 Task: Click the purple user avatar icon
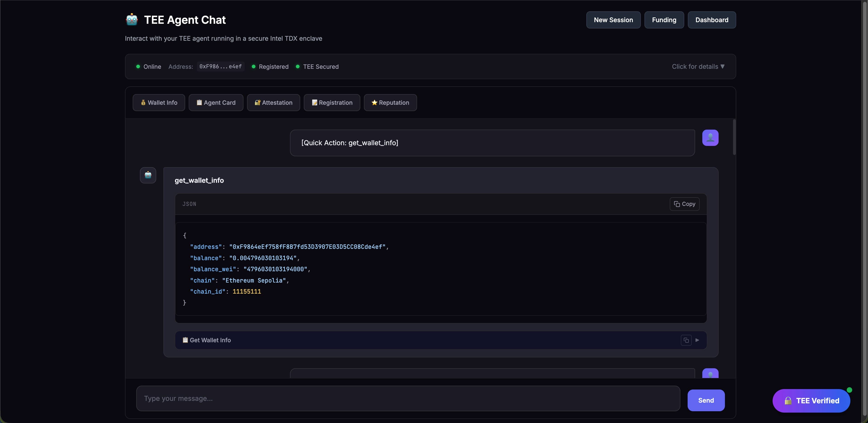click(710, 138)
